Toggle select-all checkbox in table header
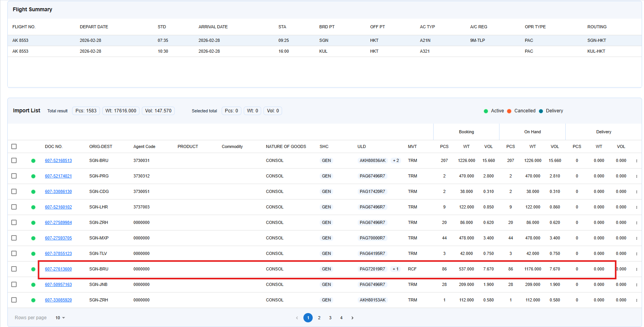Screen dimensions: 644x327 [x=14, y=146]
